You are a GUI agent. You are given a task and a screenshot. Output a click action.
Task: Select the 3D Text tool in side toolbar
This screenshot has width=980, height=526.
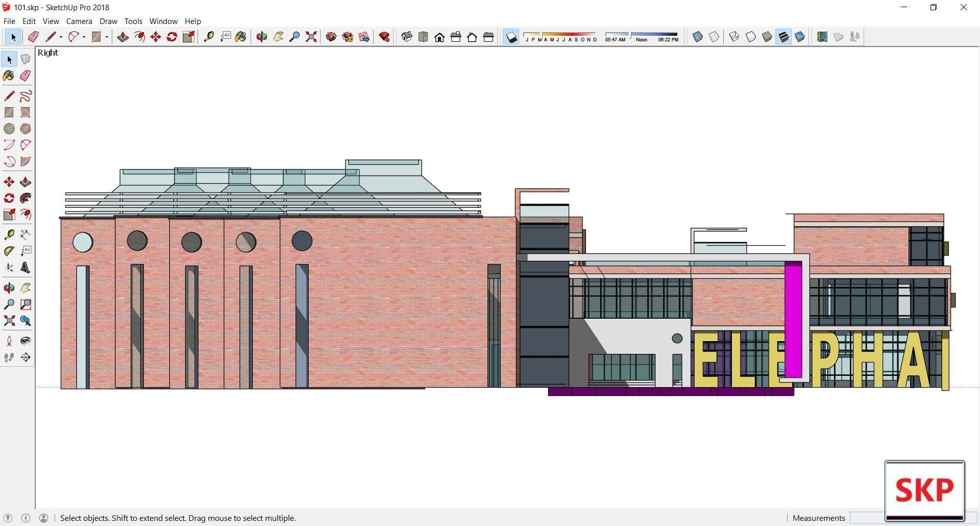point(26,268)
